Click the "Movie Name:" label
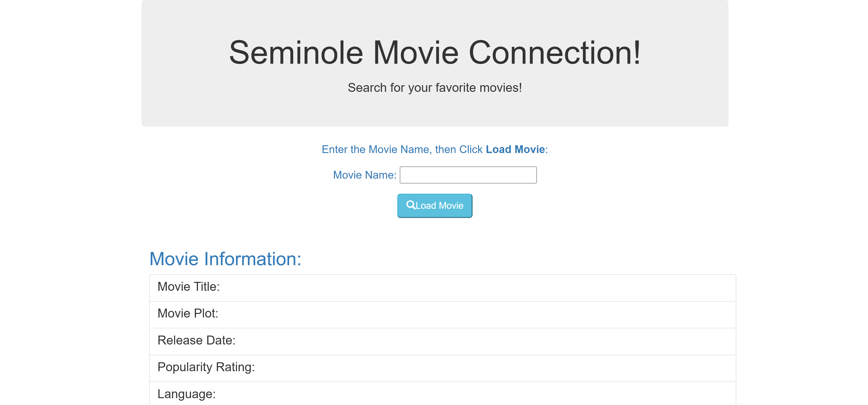The height and width of the screenshot is (405, 868). tap(365, 175)
